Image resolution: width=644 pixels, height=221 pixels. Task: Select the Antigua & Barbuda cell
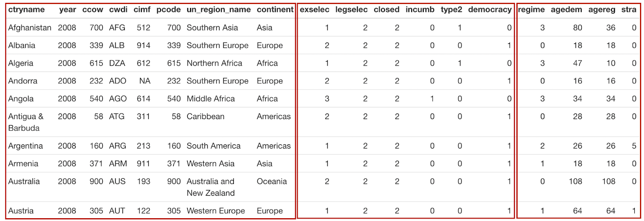[x=26, y=122]
